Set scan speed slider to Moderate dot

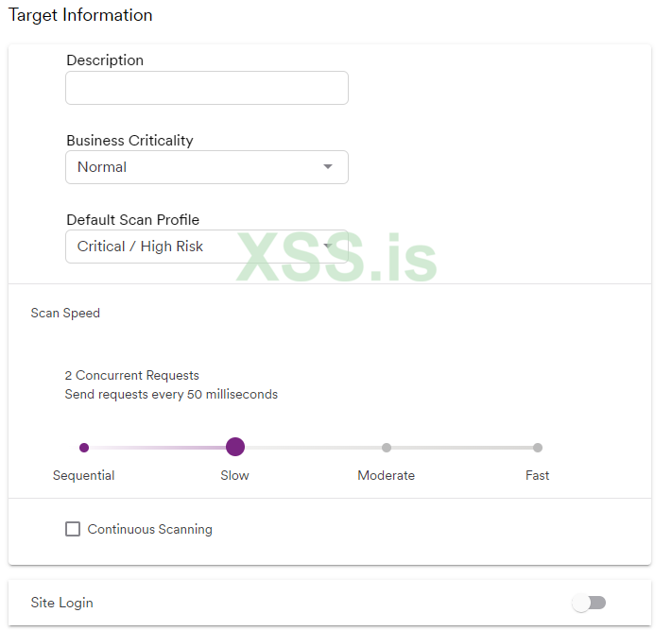pos(387,448)
